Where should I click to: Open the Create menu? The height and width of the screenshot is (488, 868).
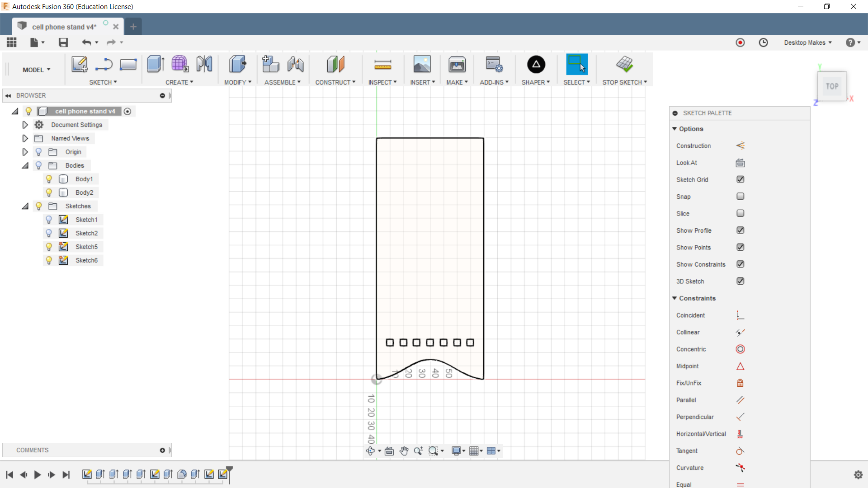[x=179, y=82]
